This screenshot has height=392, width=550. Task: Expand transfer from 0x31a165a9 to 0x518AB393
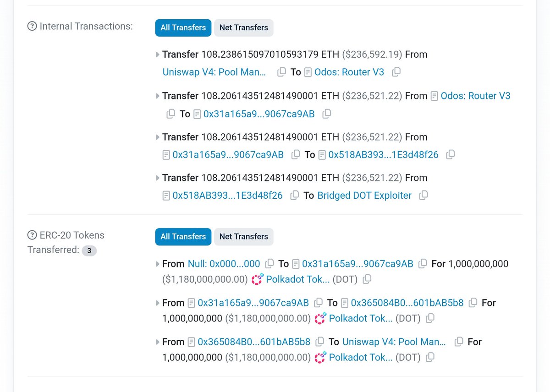point(158,137)
